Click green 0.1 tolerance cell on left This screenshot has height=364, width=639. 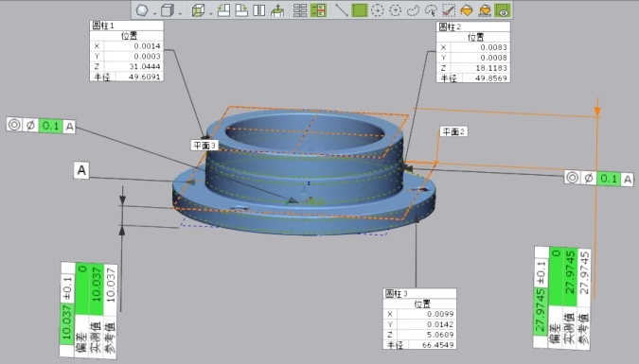tap(50, 126)
